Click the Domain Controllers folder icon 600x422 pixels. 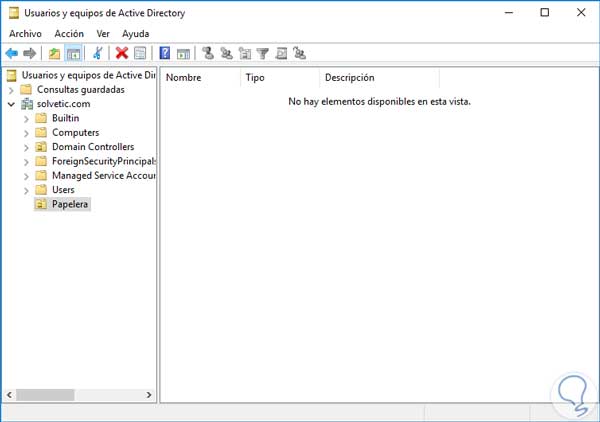coord(41,147)
